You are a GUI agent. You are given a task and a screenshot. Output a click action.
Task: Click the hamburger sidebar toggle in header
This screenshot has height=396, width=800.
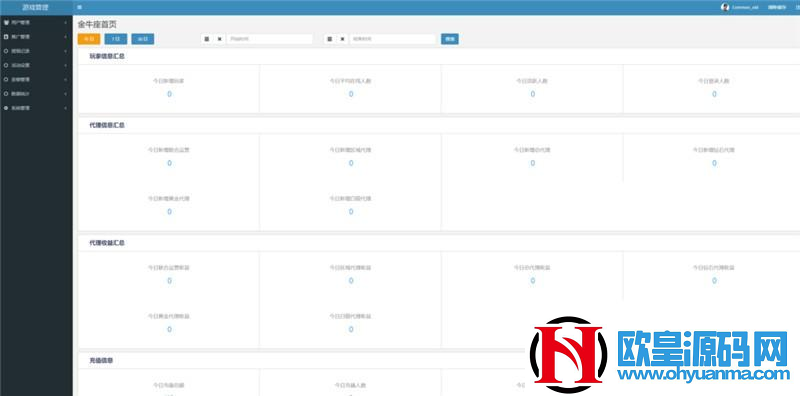coord(80,7)
